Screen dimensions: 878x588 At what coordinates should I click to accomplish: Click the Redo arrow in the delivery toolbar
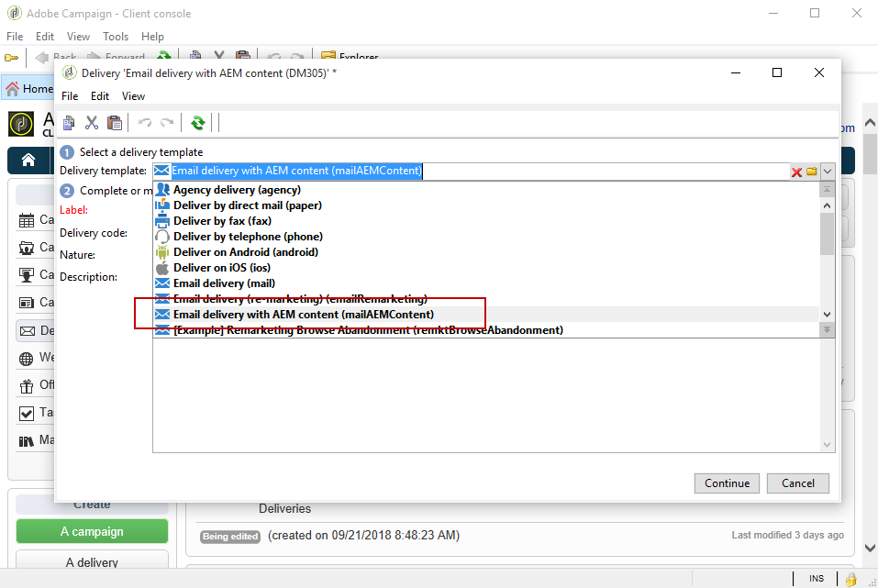(167, 122)
